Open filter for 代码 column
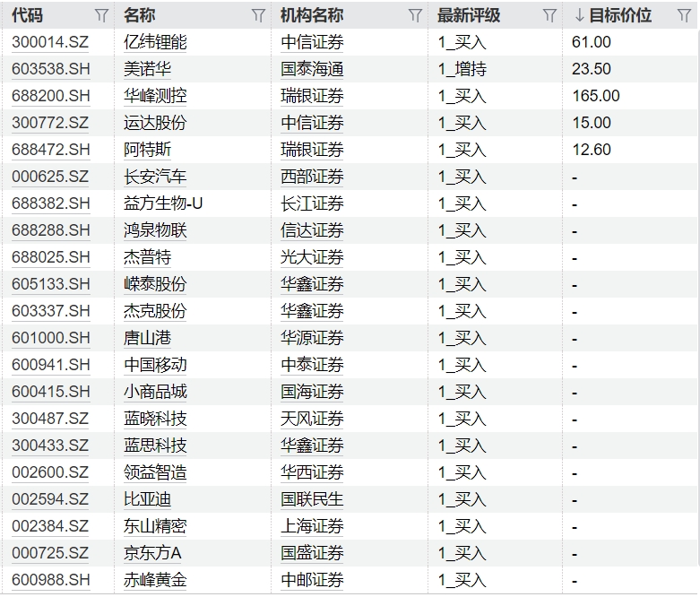 101,15
